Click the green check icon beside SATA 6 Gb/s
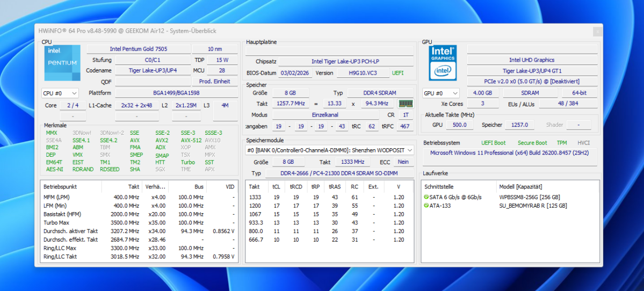Viewport: 644px width, 291px height. coord(426,197)
